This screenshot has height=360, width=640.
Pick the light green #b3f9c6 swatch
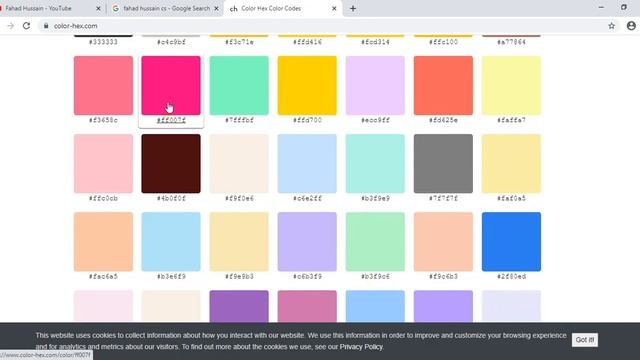(375, 242)
